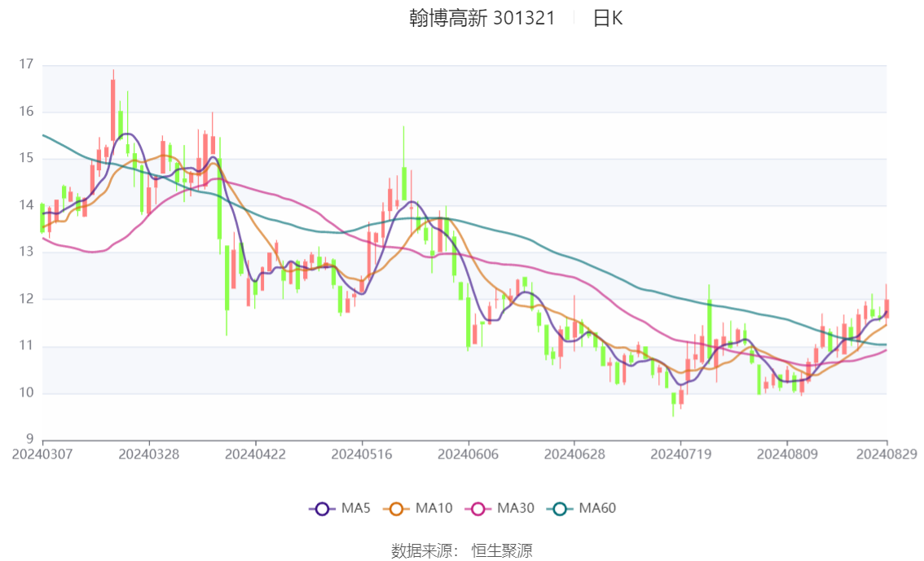The height and width of the screenshot is (561, 924).
Task: Click the 日K label in title
Action: click(x=608, y=18)
